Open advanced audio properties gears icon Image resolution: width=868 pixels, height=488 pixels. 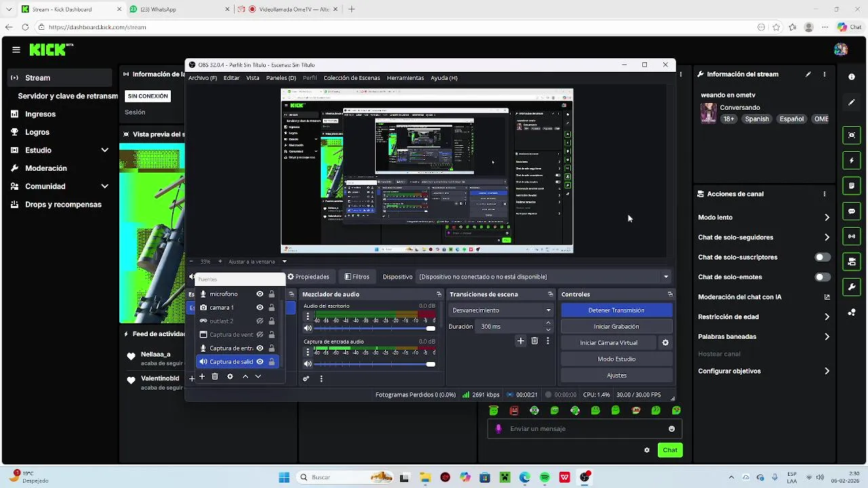coord(306,379)
